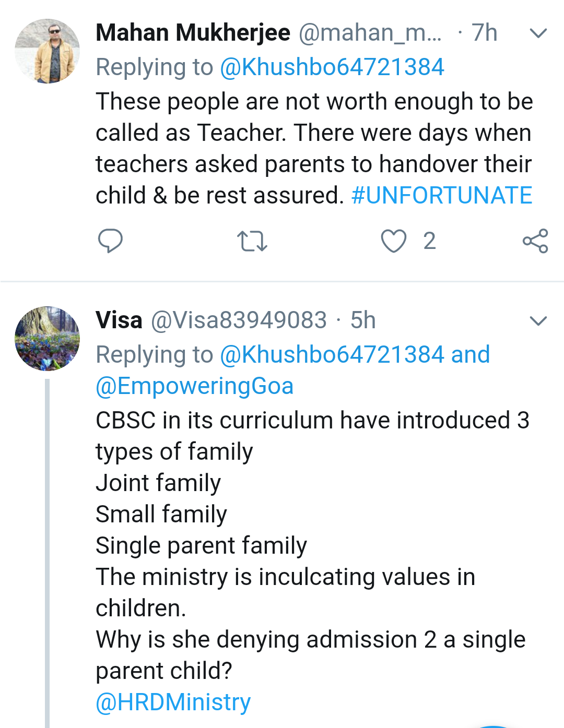
Task: Click the Mahan Mukherjee display name
Action: (193, 33)
